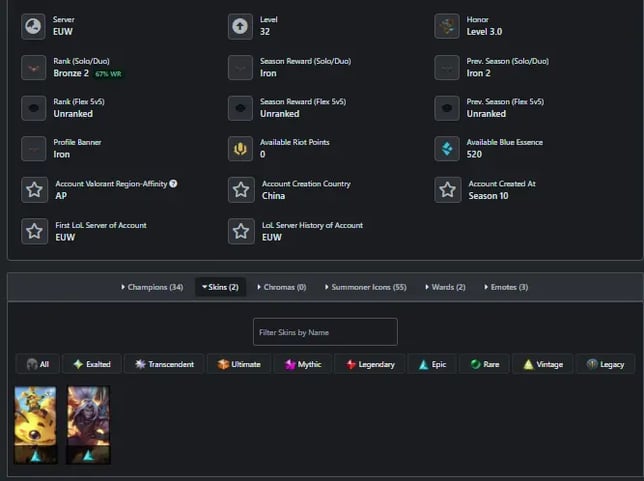
Task: Filter skins by Legendary rarity
Action: tap(370, 364)
